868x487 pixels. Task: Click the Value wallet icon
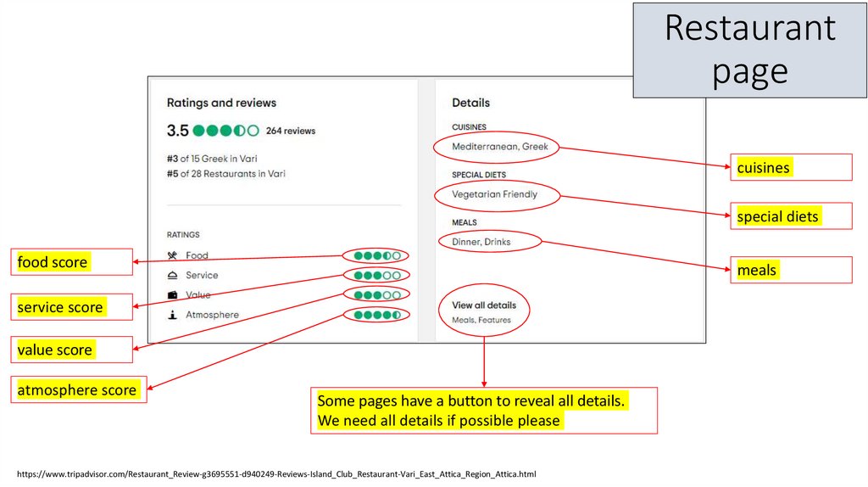coord(172,294)
